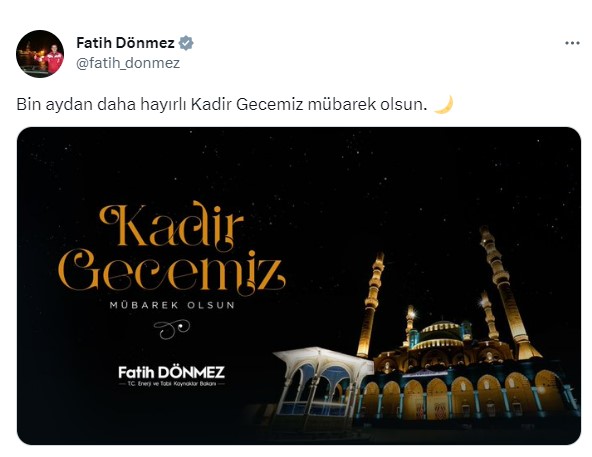Open the three-dot more options menu
The width and height of the screenshot is (592, 457).
click(572, 43)
